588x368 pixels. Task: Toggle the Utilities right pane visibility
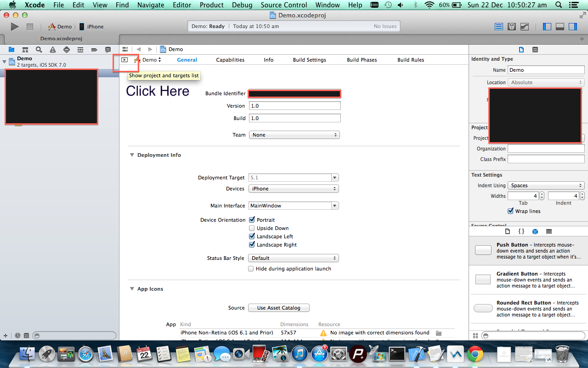(573, 27)
